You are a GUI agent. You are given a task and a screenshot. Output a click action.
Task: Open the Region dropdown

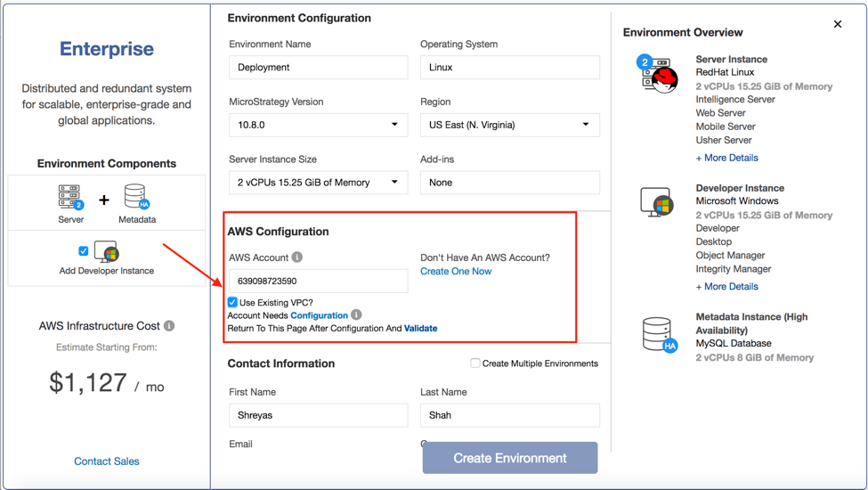pyautogui.click(x=509, y=125)
